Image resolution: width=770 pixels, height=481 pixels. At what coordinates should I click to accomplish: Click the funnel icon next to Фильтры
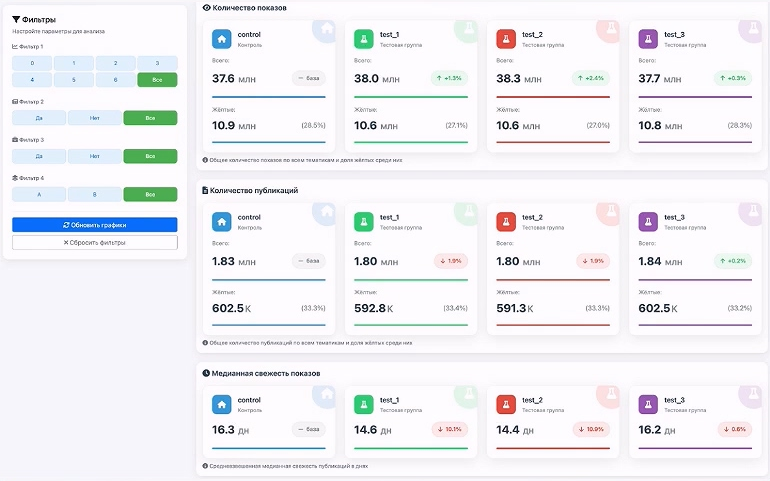pos(16,20)
